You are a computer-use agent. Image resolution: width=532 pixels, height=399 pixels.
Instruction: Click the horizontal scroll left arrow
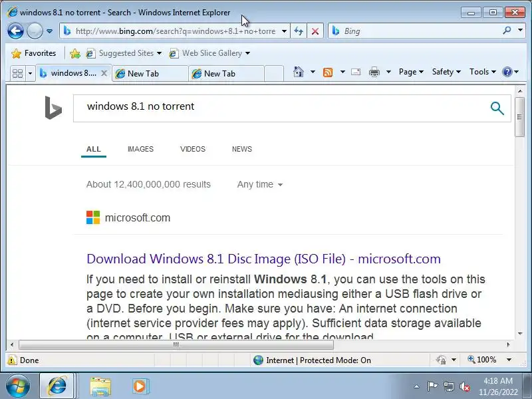point(12,344)
